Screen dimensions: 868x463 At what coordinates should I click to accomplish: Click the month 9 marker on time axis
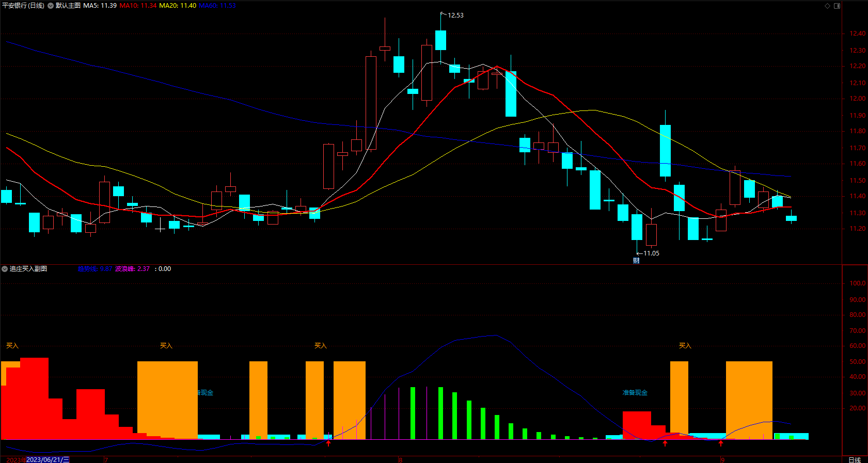point(723,460)
